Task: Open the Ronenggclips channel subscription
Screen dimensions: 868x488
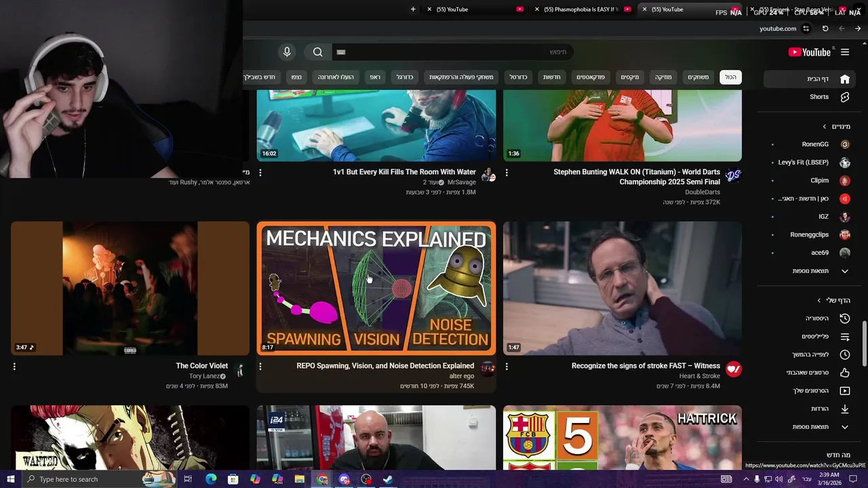Action: click(x=808, y=235)
